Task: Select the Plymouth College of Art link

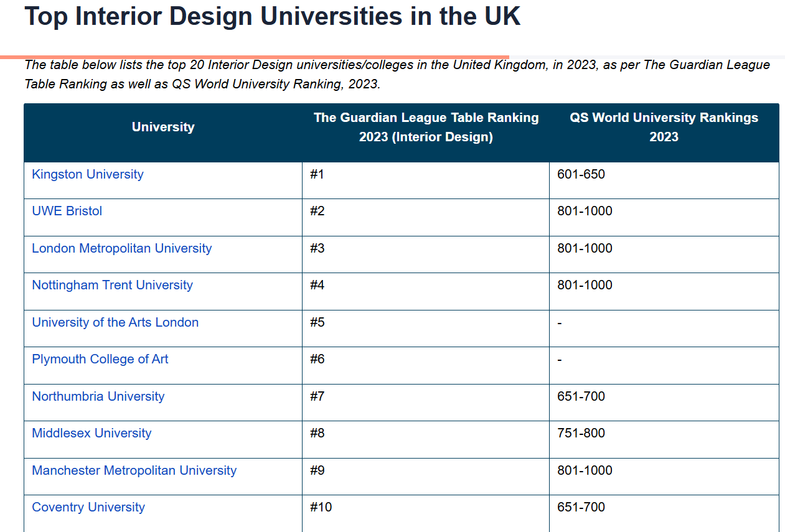Action: tap(100, 359)
